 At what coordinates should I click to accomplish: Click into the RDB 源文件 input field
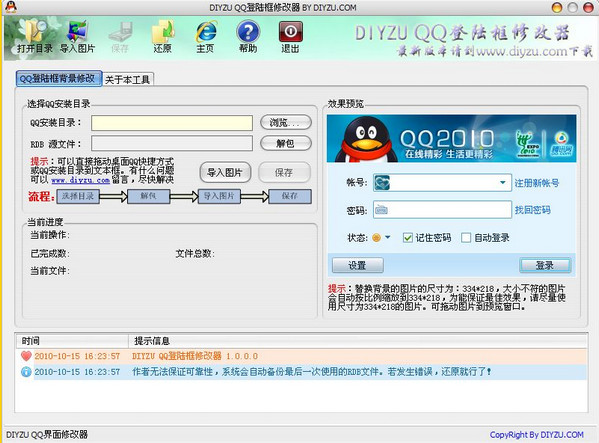click(x=172, y=144)
